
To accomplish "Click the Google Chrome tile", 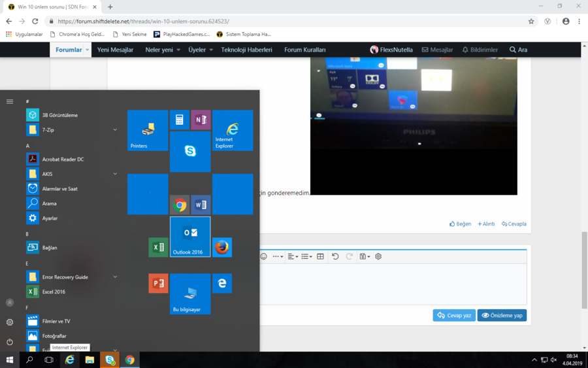I will [180, 205].
